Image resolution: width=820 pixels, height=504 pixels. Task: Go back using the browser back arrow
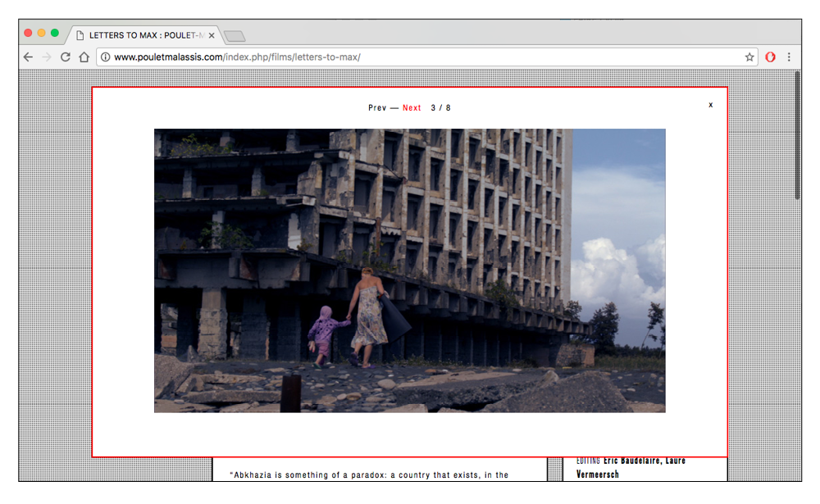[x=28, y=57]
